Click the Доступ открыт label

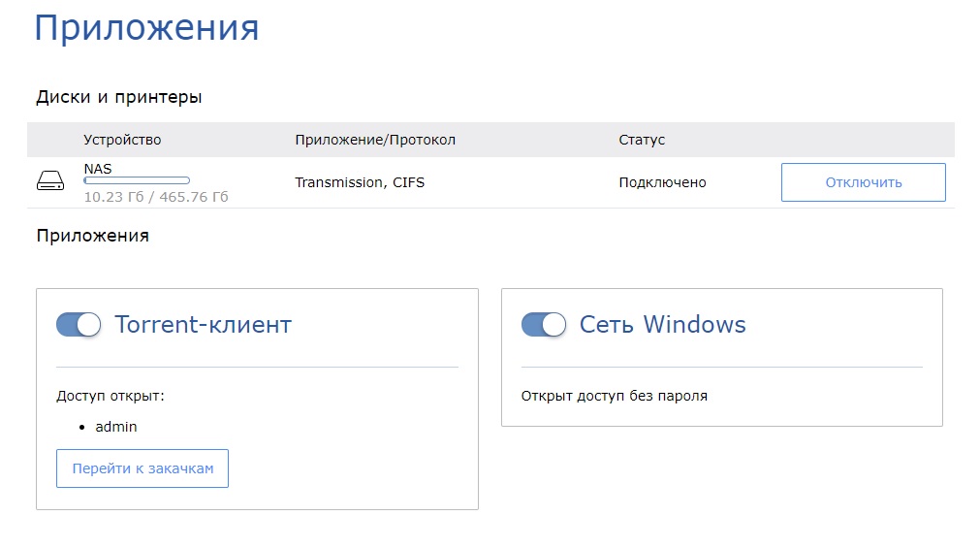point(111,396)
